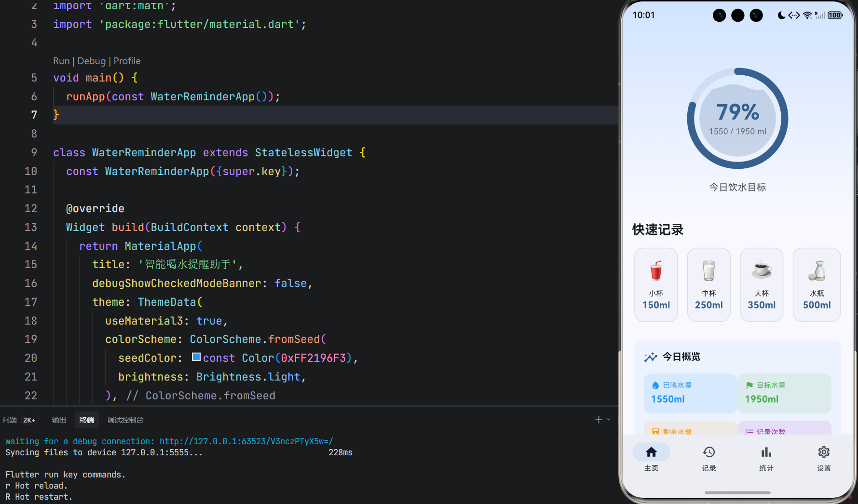The width and height of the screenshot is (858, 504).
Task: Click the 10:01 clock on phone
Action: [643, 15]
